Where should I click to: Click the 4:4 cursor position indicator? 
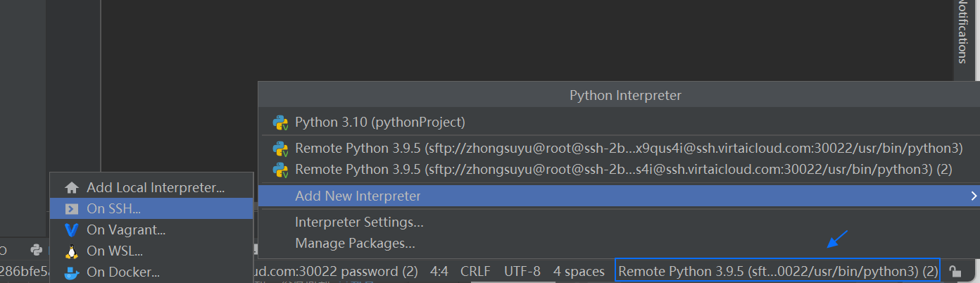tap(439, 271)
